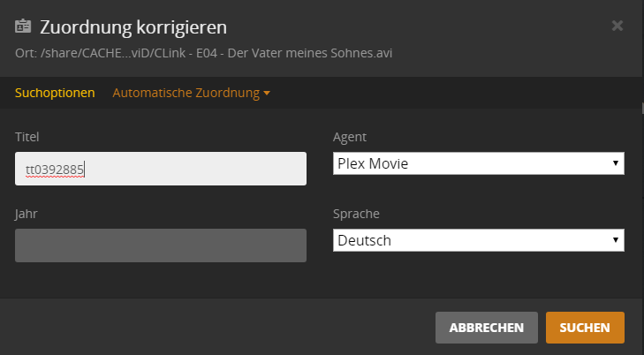Click the Zuordnung korrigieren heading text
This screenshot has height=355, width=644.
click(x=133, y=27)
